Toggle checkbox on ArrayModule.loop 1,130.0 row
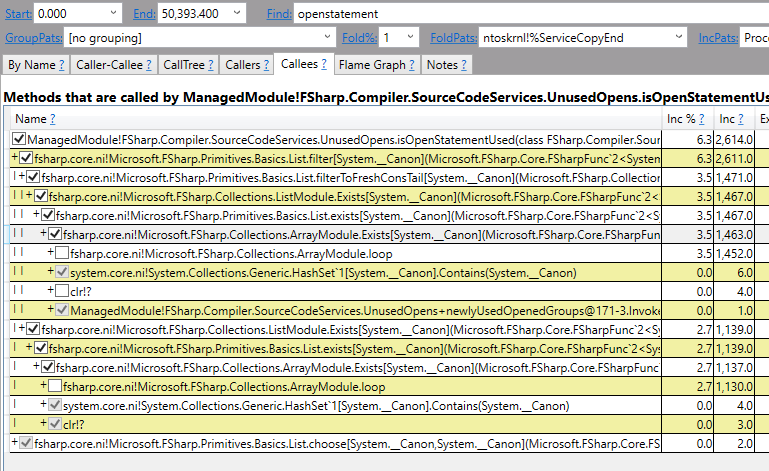 [55, 386]
